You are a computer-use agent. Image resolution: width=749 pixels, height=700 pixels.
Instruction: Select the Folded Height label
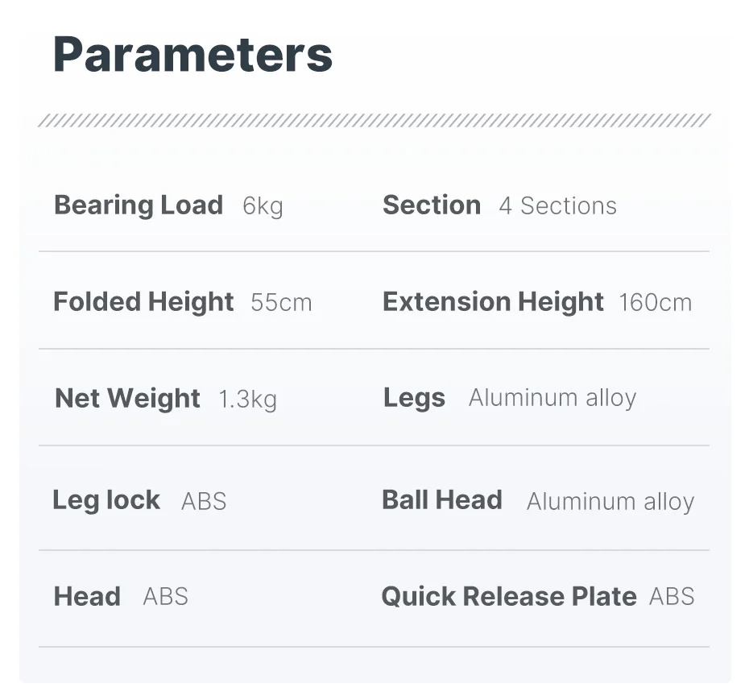[x=143, y=302]
